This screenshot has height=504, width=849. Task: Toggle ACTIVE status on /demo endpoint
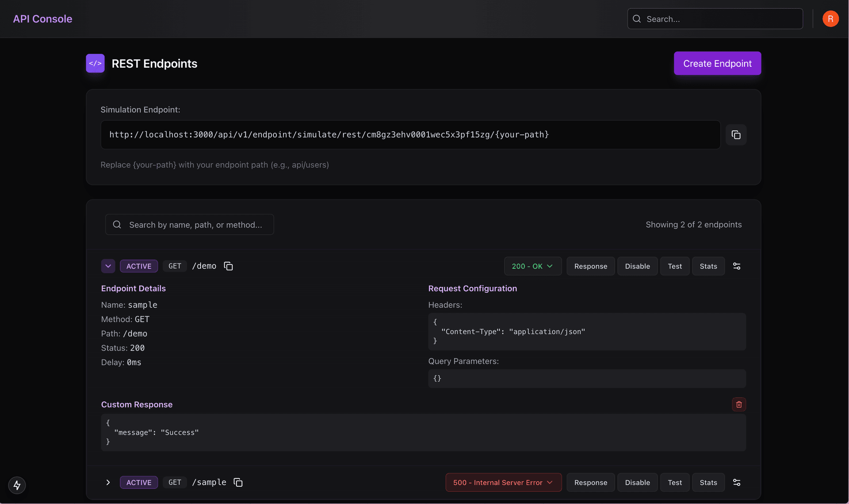[138, 266]
